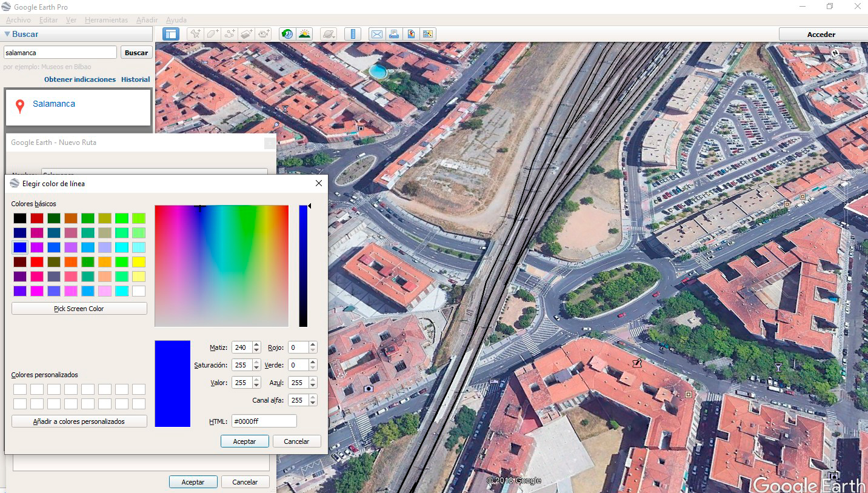The width and height of the screenshot is (868, 493).
Task: Decrease the Azul value spinner
Action: [313, 386]
